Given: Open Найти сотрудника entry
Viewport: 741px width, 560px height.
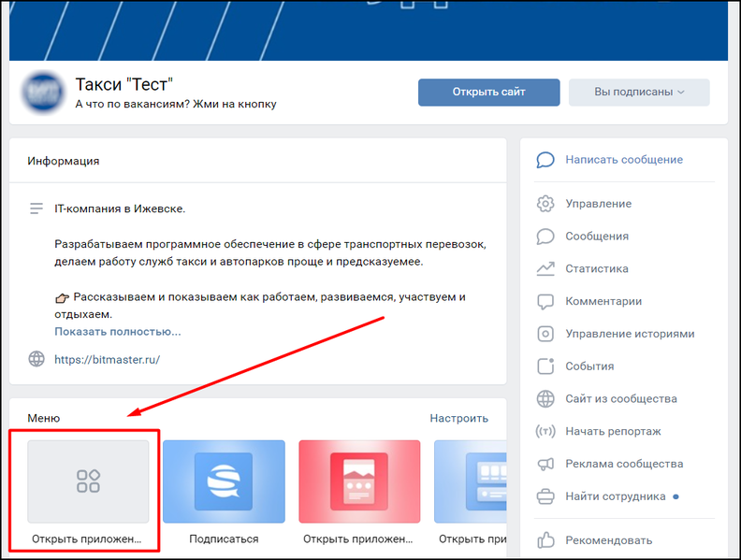Looking at the screenshot, I should click(616, 496).
